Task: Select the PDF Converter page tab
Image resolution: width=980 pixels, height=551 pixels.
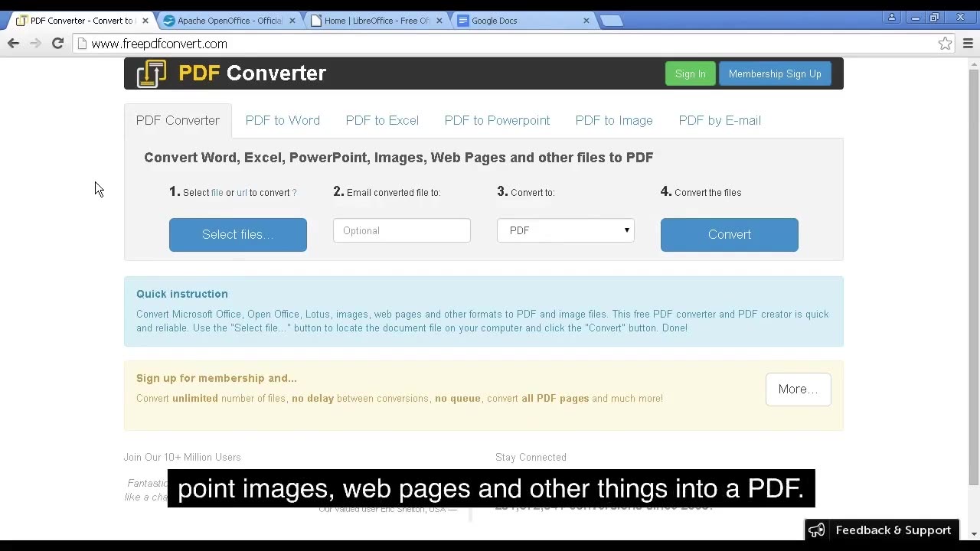Action: [x=178, y=120]
